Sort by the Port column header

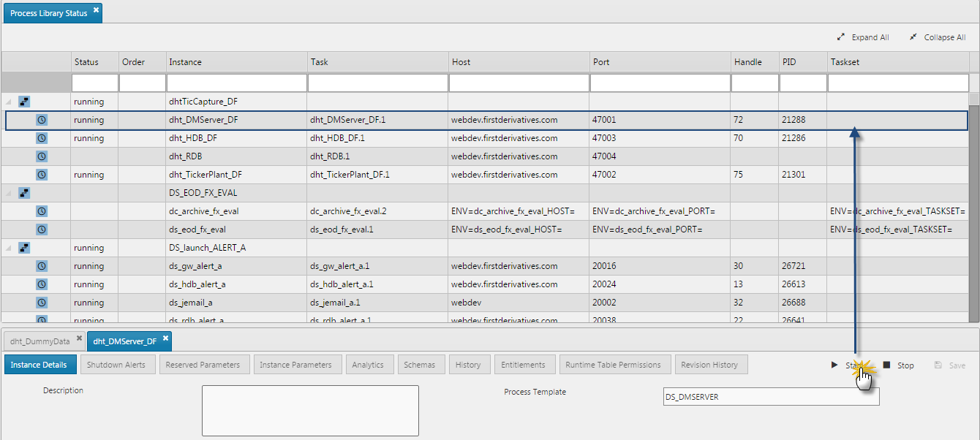[x=660, y=62]
